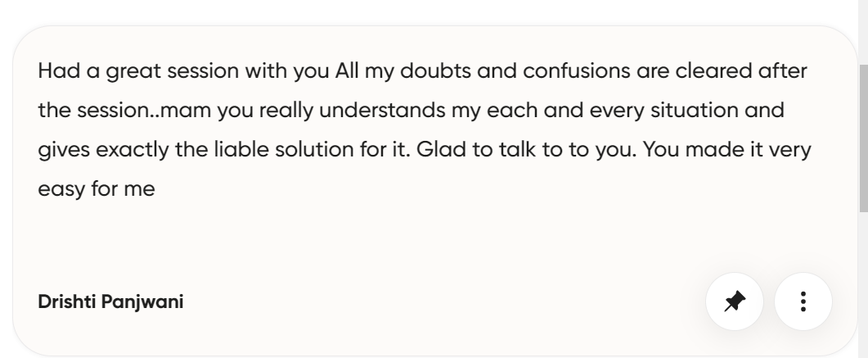Screen dimensions: 868x358
Task: Click "cleared after" ending the first line
Action: point(755,71)
